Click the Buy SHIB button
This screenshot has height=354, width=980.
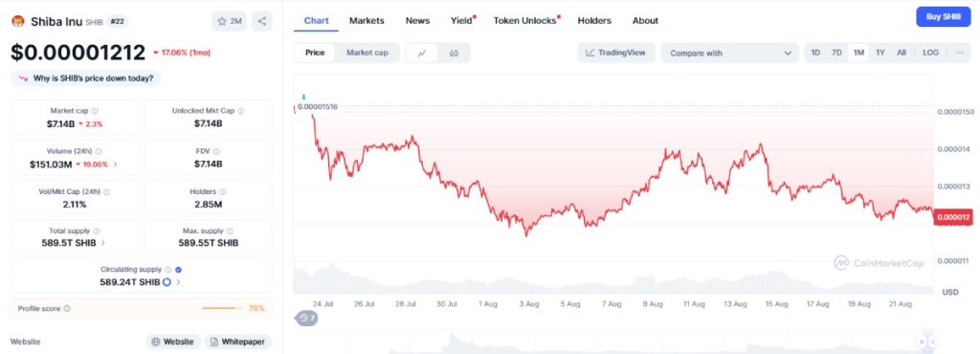click(x=943, y=17)
